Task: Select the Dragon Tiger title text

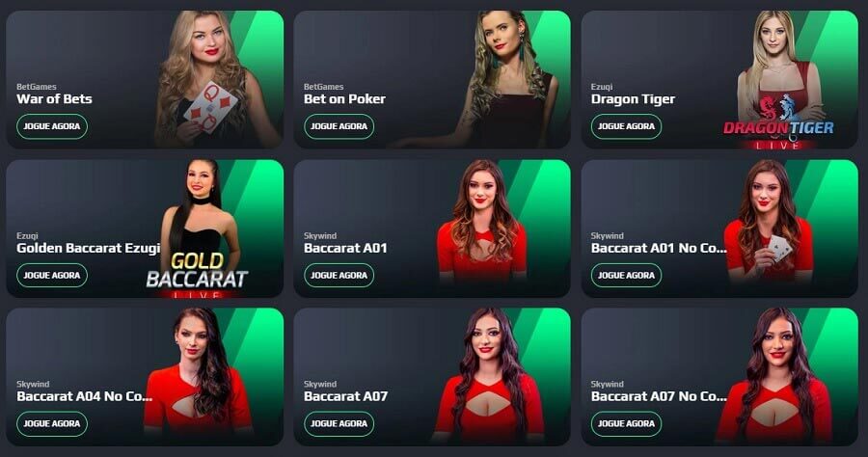Action: [633, 99]
